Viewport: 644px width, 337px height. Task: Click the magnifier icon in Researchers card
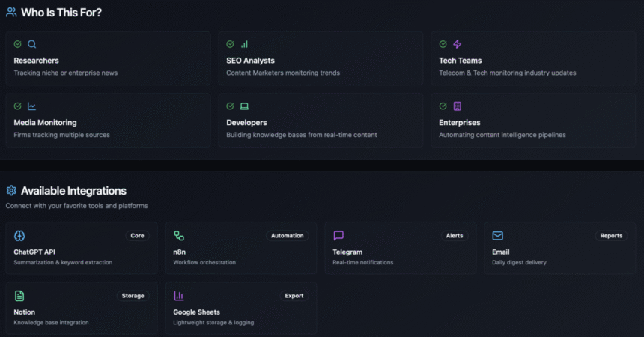31,44
